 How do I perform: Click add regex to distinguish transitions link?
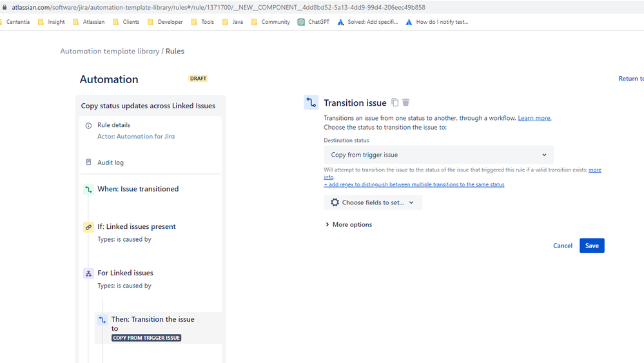click(x=414, y=184)
